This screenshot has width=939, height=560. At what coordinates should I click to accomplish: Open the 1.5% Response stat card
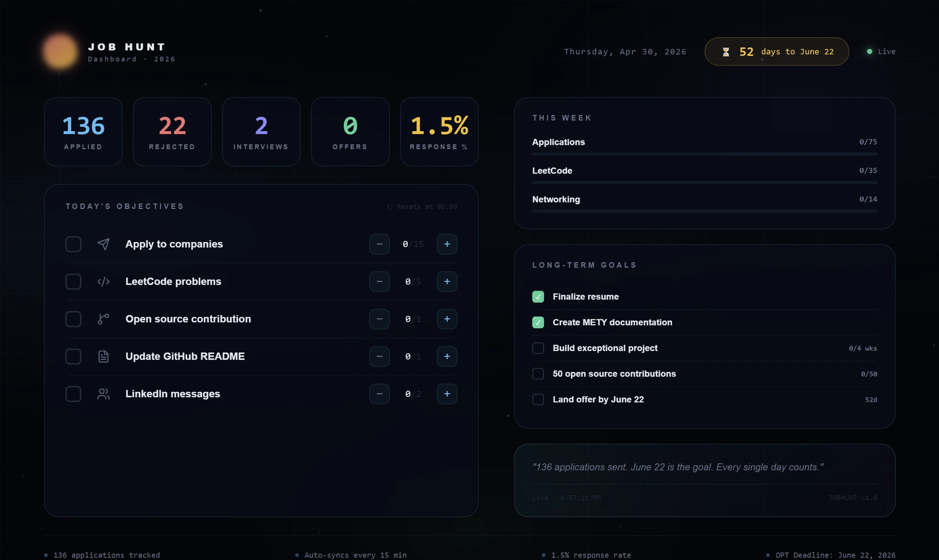click(x=439, y=132)
